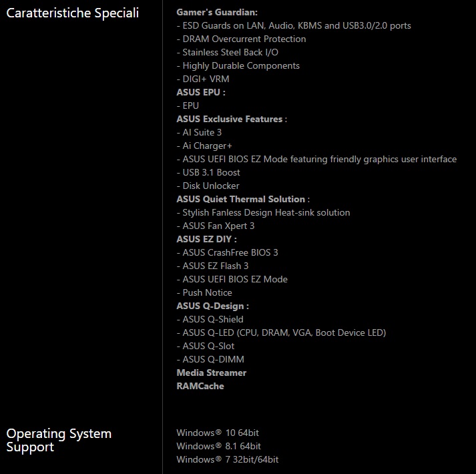Image resolution: width=476 pixels, height=474 pixels.
Task: Click the ASUS Fan Xpert 3 entry
Action: click(x=216, y=226)
